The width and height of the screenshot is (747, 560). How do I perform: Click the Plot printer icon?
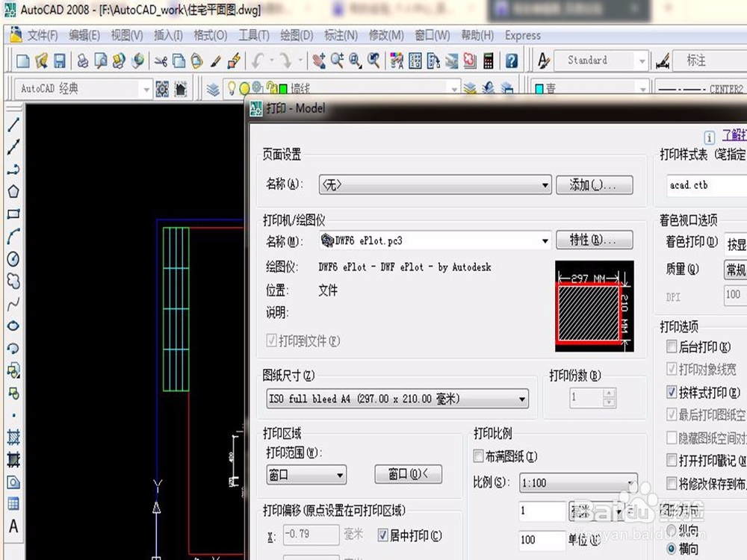pyautogui.click(x=82, y=60)
